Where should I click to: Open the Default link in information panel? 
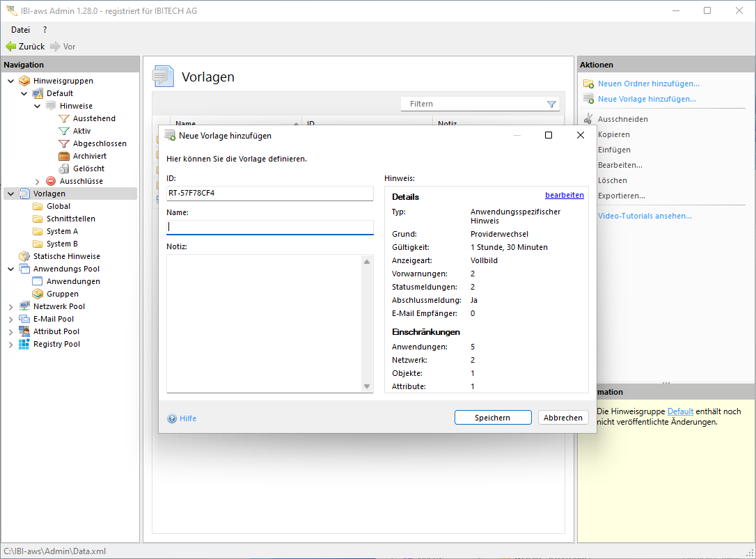[x=680, y=411]
